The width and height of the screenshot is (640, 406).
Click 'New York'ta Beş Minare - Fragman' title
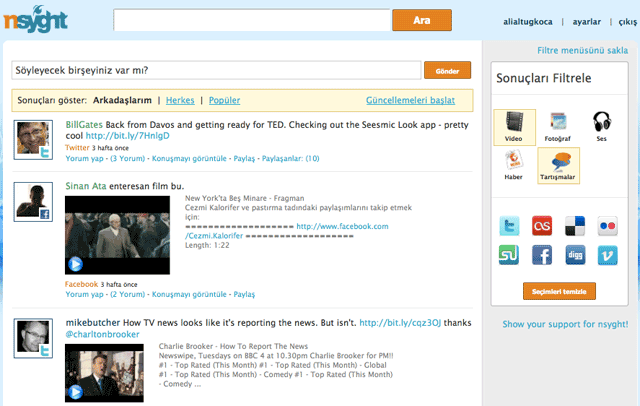(244, 198)
